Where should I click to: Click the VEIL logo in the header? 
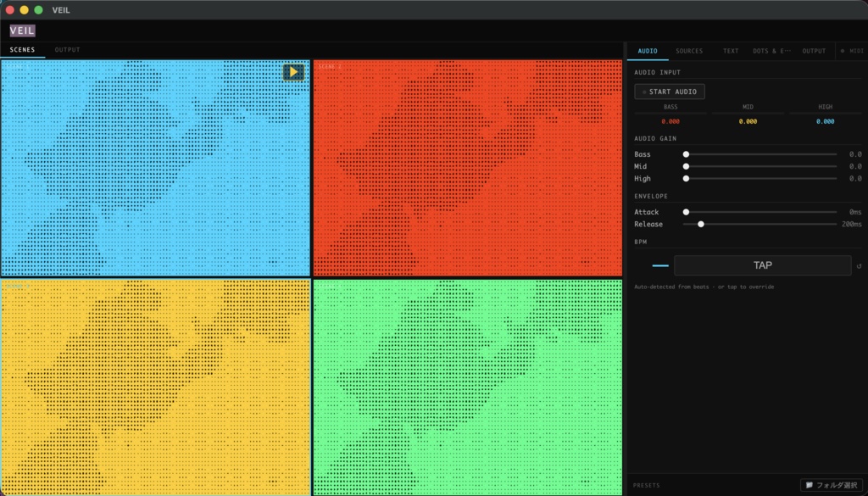click(21, 30)
